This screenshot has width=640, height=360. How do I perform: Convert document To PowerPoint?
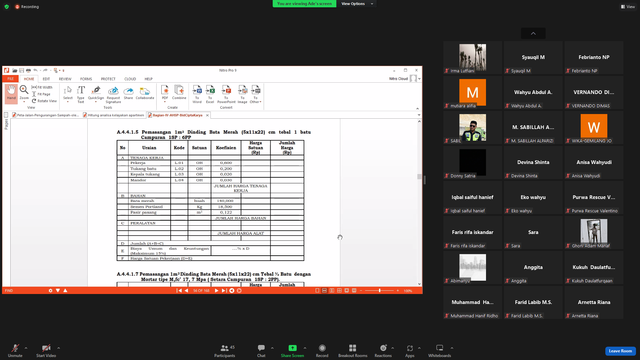pos(226,94)
